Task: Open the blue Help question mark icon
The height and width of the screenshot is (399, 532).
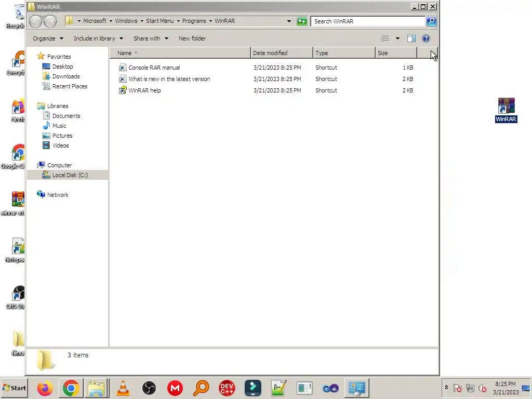Action: coord(426,38)
